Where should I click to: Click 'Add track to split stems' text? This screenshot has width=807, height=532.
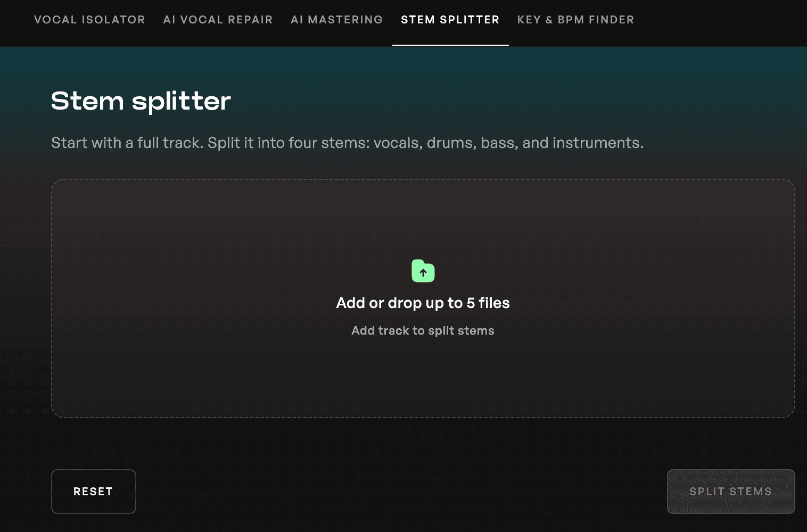(423, 330)
